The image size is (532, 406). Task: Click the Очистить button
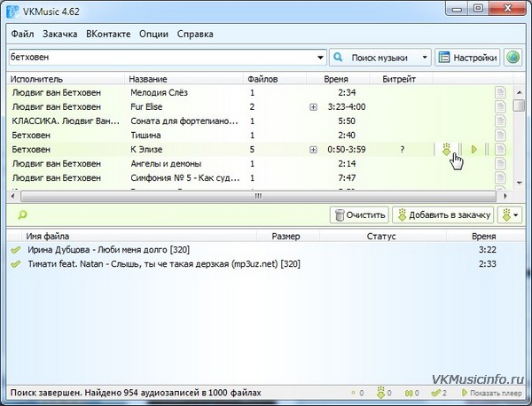360,215
